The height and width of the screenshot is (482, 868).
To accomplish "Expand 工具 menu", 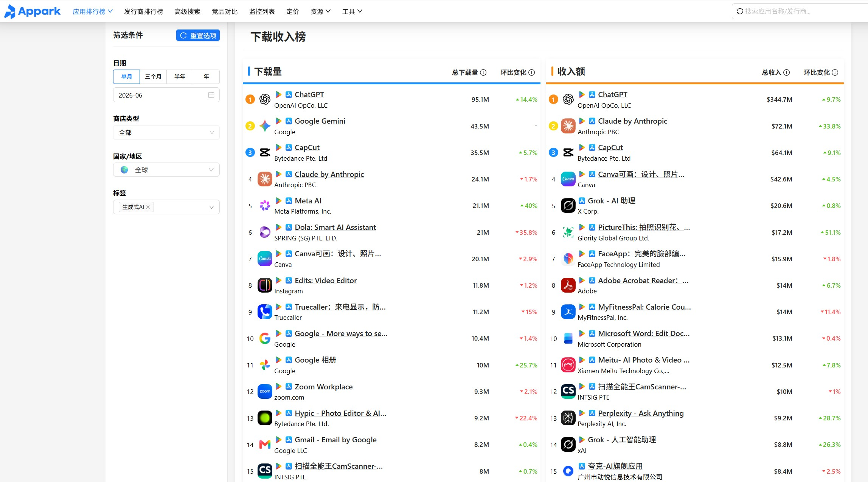I will [x=352, y=11].
